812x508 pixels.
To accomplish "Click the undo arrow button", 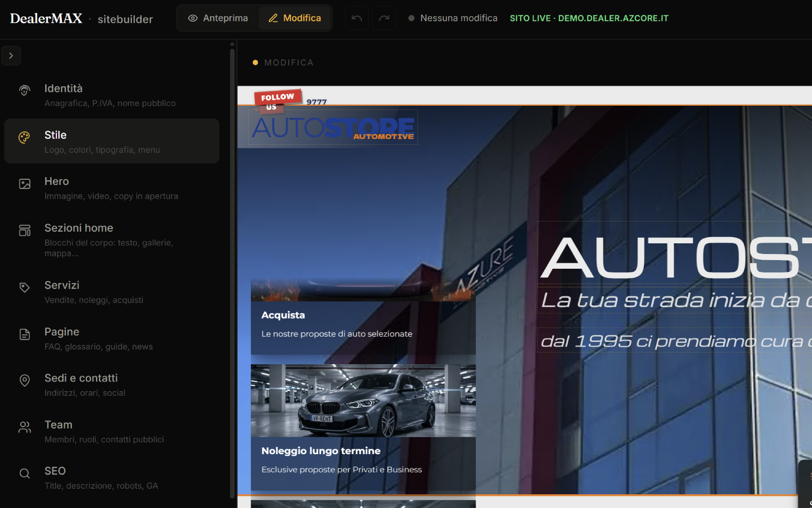I will coord(357,18).
